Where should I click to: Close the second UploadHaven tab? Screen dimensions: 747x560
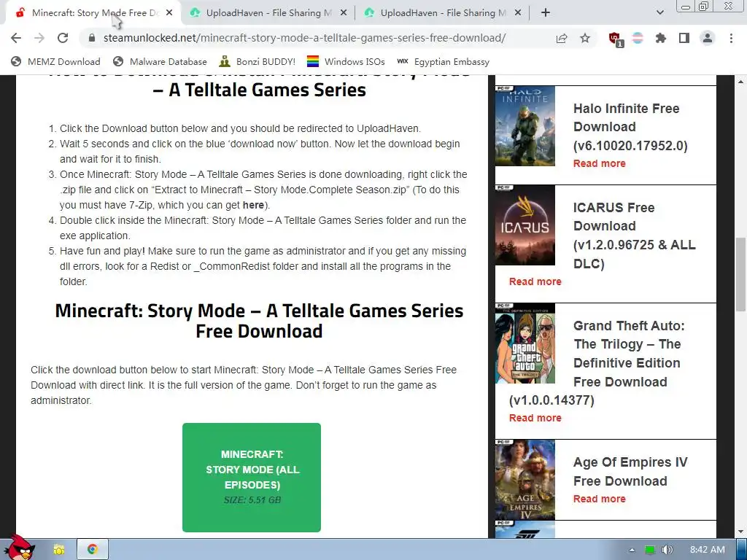coord(518,13)
